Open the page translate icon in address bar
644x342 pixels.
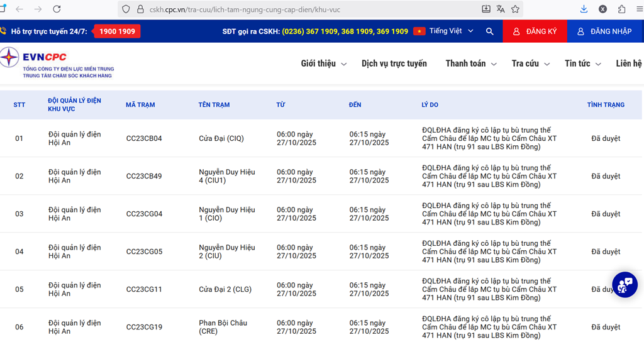[501, 9]
